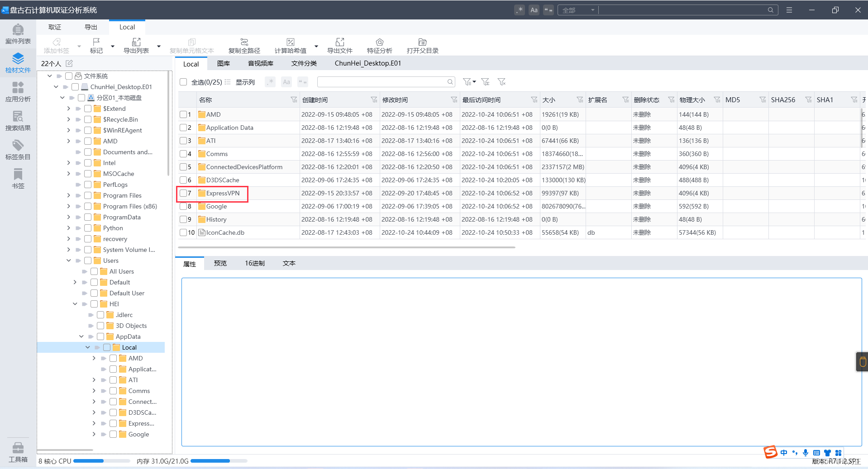Open the 全部 search scope dropdown
The height and width of the screenshot is (469, 868).
(x=578, y=10)
